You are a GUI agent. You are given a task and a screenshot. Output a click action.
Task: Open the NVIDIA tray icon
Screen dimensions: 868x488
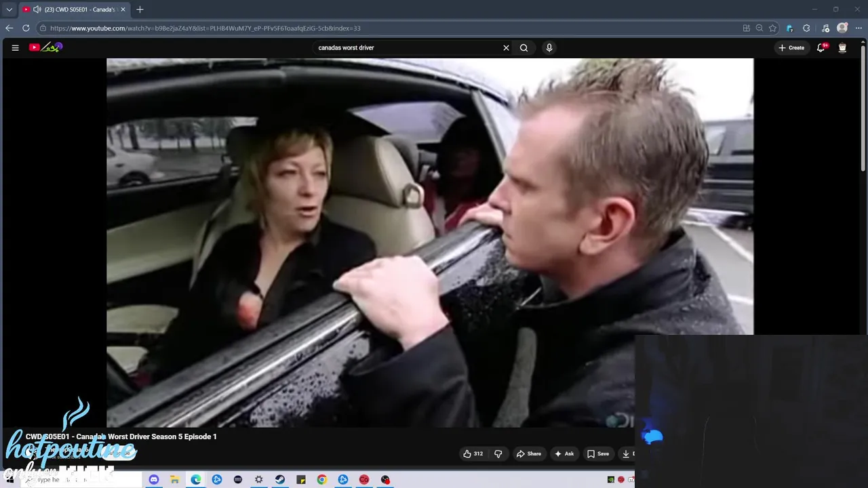611,480
